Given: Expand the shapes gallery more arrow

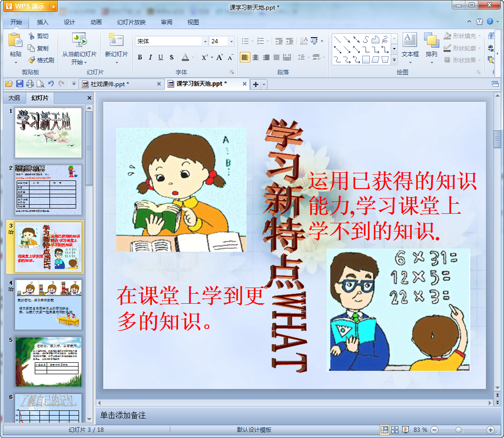Looking at the screenshot, I should [395, 60].
